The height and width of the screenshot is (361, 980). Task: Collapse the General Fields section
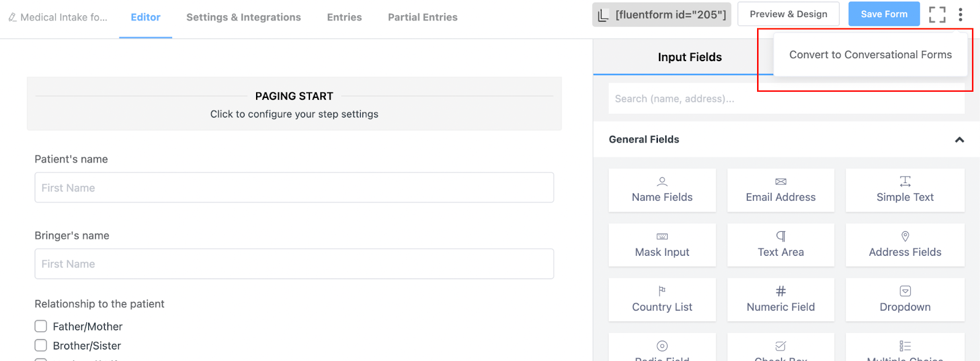click(959, 140)
